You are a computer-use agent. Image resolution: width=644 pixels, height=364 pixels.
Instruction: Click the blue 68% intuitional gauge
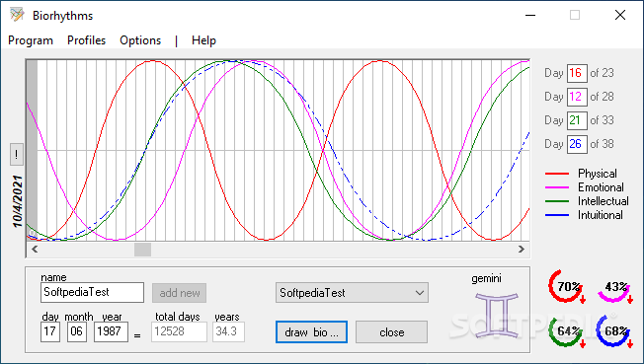614,330
